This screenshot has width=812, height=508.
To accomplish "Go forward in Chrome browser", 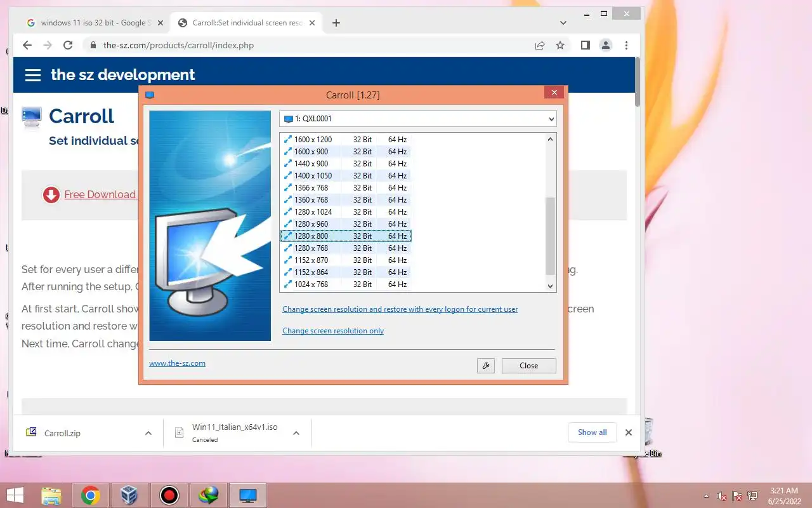I will (48, 45).
